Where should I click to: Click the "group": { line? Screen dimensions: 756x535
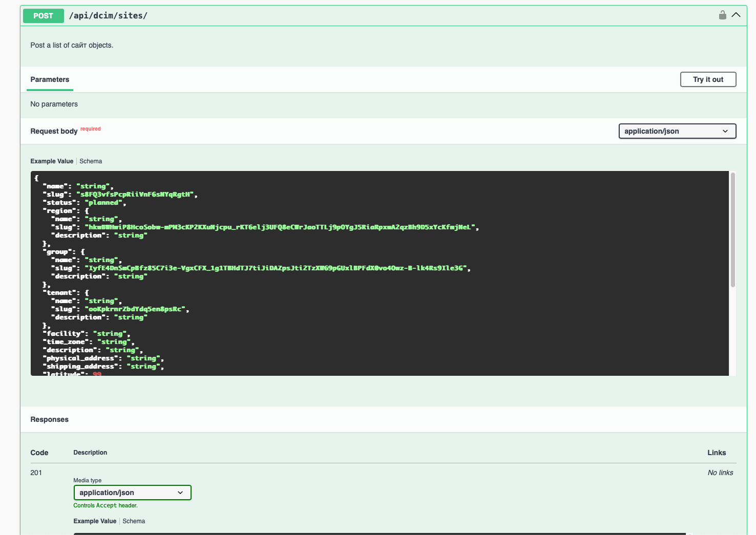(x=64, y=252)
